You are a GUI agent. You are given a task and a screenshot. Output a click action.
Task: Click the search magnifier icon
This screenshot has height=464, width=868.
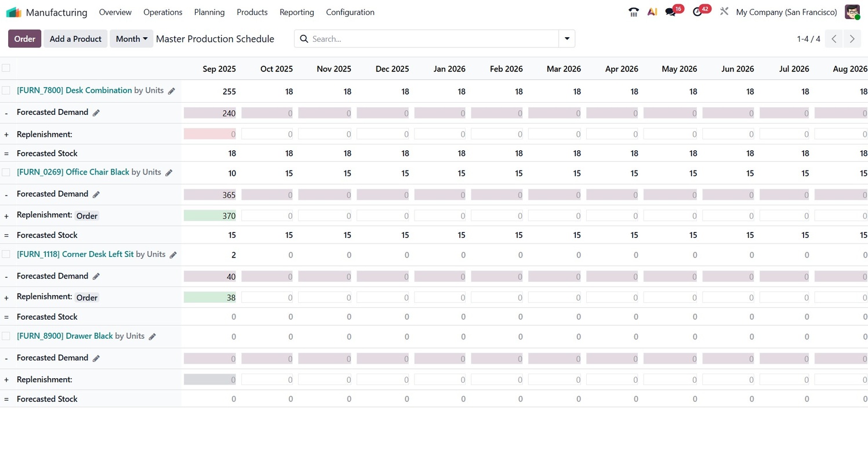(x=304, y=39)
